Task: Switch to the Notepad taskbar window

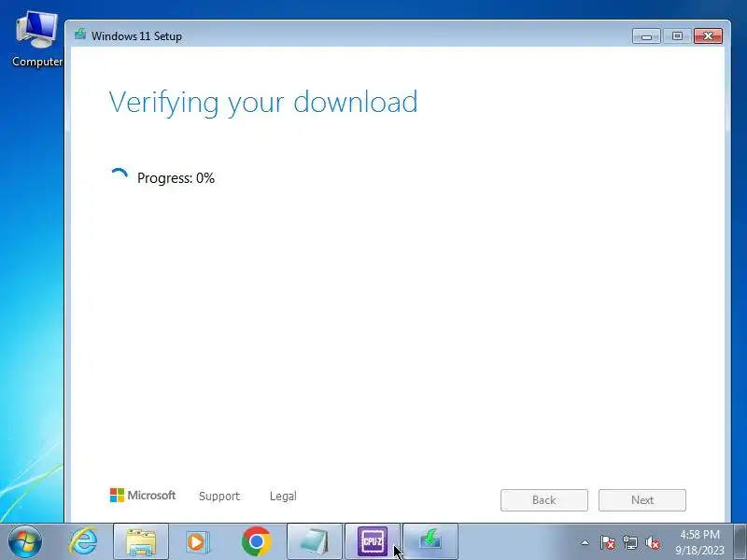Action: click(315, 541)
